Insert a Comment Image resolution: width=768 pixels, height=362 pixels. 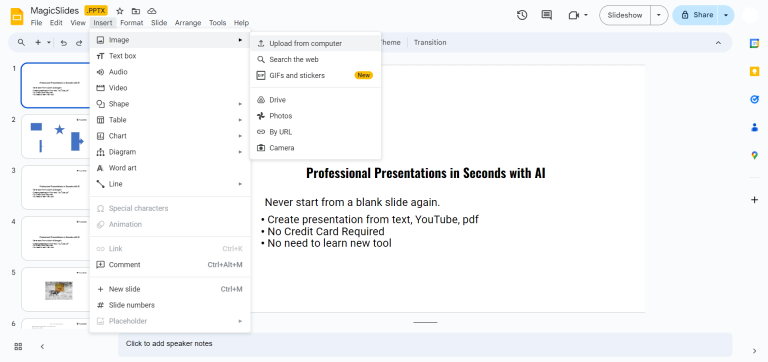point(169,265)
